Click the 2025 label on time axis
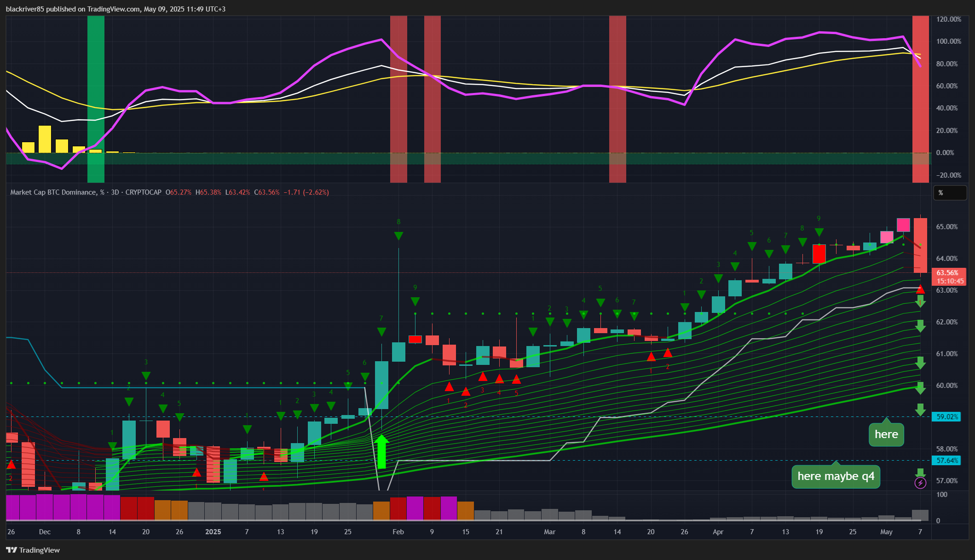This screenshot has height=560, width=975. pos(213,532)
